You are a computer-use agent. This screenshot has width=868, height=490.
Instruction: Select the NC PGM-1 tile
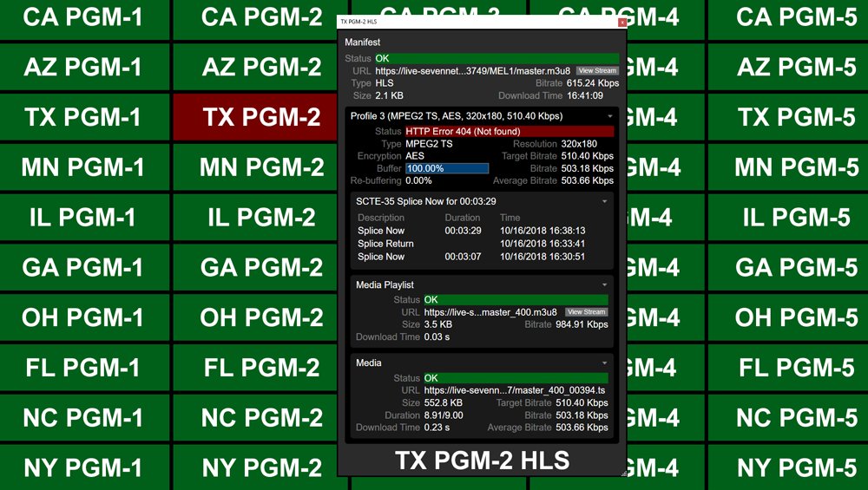84,418
